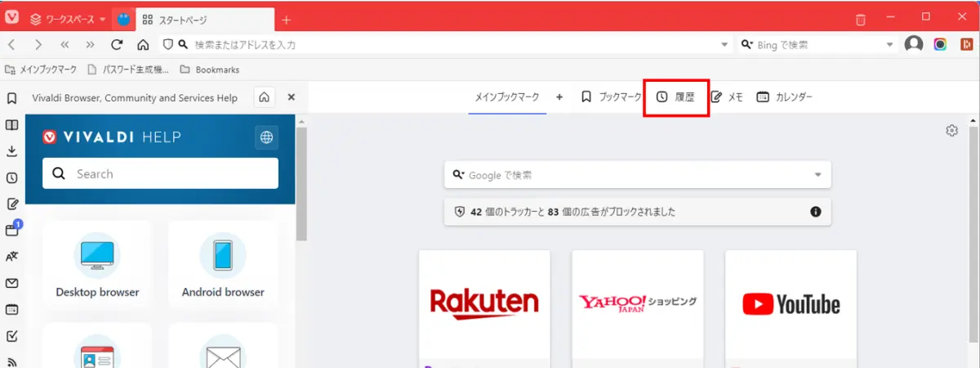The image size is (980, 368).
Task: Click the blocked trackers statistics text
Action: click(572, 212)
